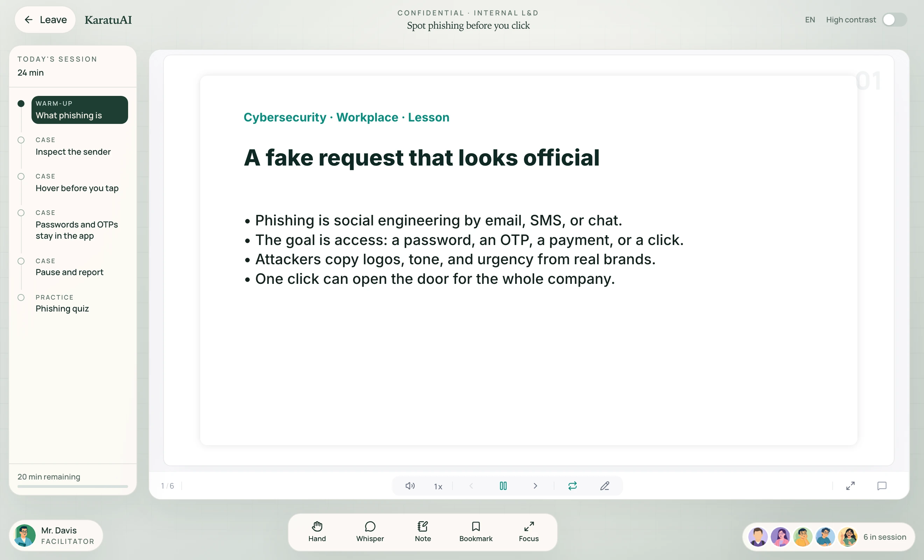Click the bullet 'The goal is access'
Image resolution: width=924 pixels, height=560 pixels.
pyautogui.click(x=464, y=240)
